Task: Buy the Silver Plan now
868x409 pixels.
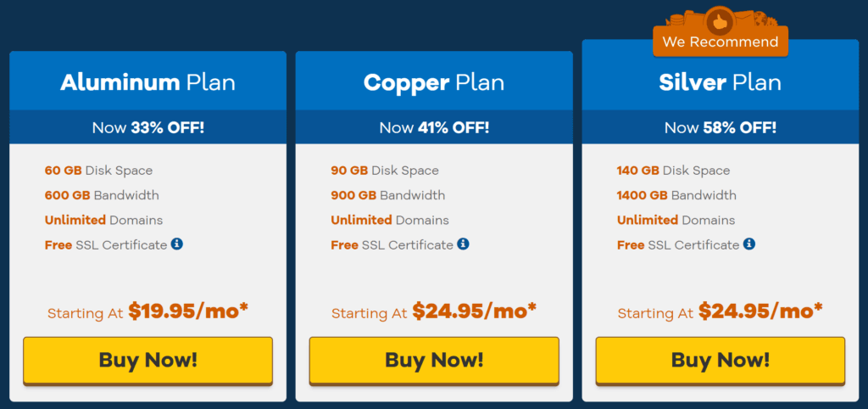Action: pos(721,361)
